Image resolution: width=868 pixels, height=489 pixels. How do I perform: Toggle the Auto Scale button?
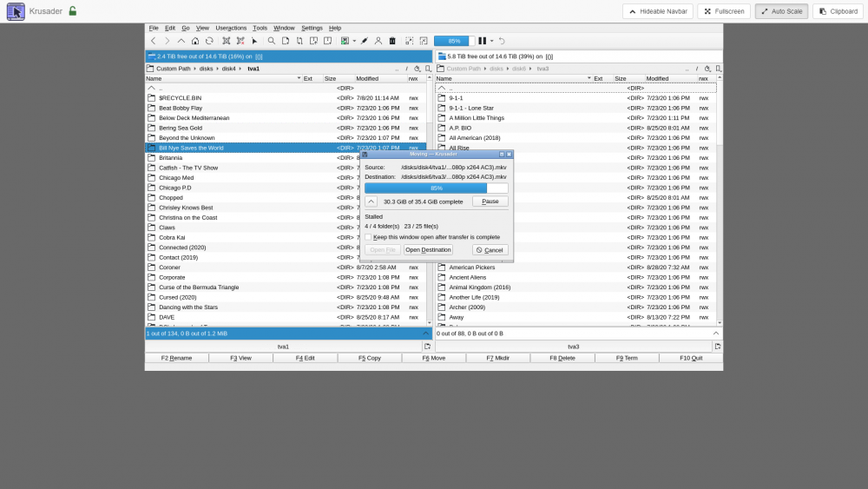pyautogui.click(x=781, y=11)
